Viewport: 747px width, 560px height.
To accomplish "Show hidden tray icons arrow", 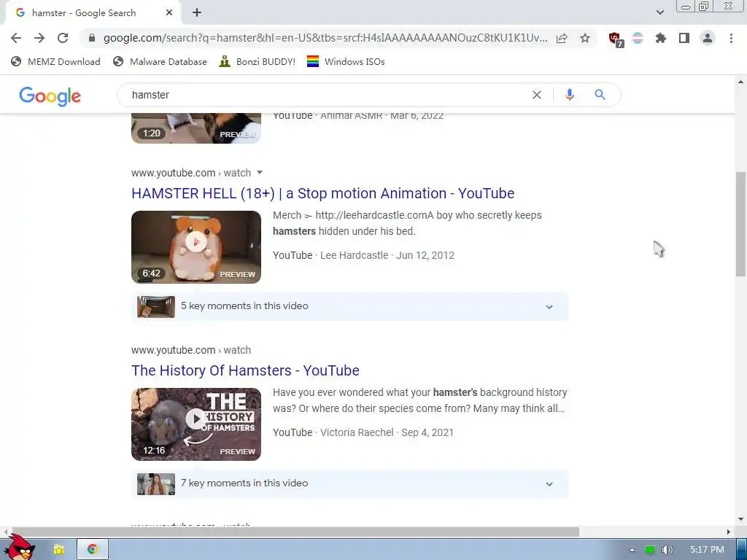I will click(632, 550).
